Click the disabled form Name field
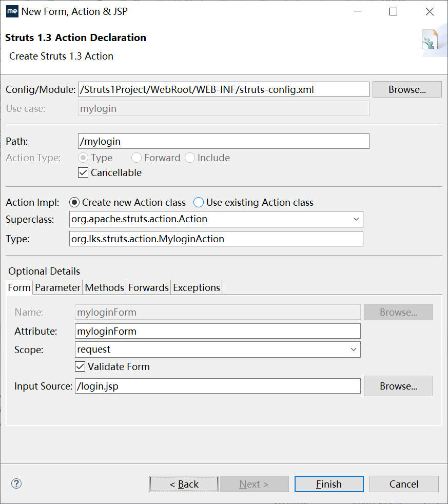Viewport: 448px width, 504px height. coord(218,312)
